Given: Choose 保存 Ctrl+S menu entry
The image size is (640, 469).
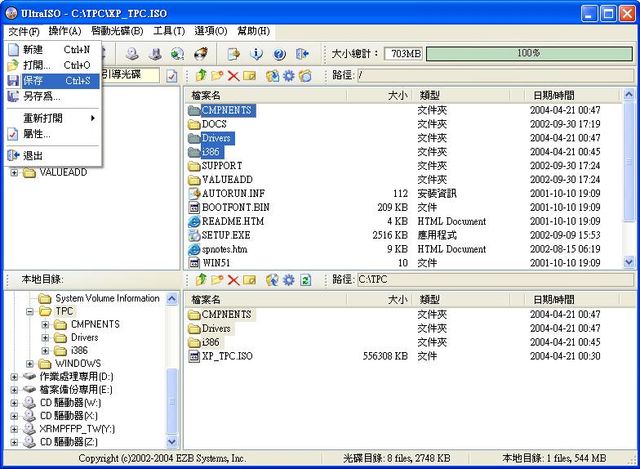Looking at the screenshot, I should [x=53, y=81].
